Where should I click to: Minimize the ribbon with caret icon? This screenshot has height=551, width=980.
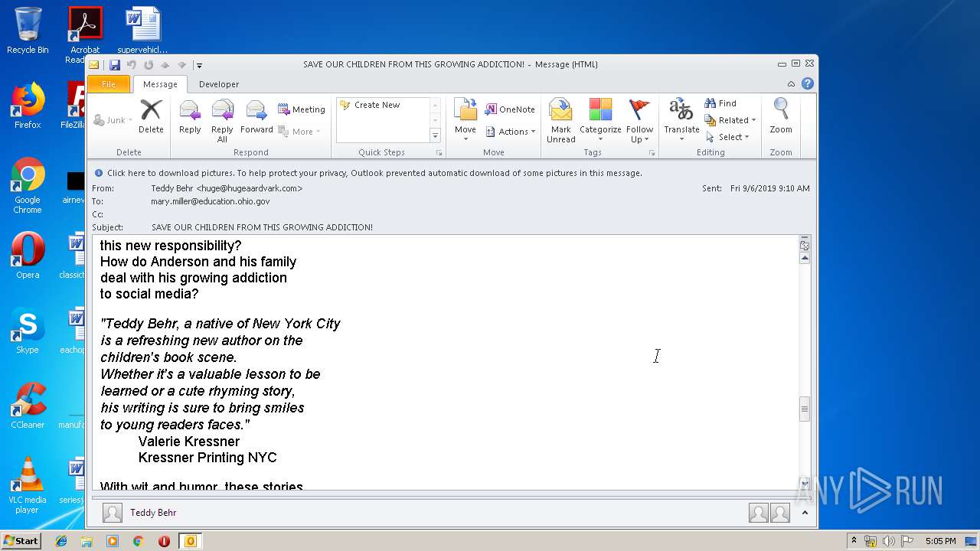coord(791,84)
